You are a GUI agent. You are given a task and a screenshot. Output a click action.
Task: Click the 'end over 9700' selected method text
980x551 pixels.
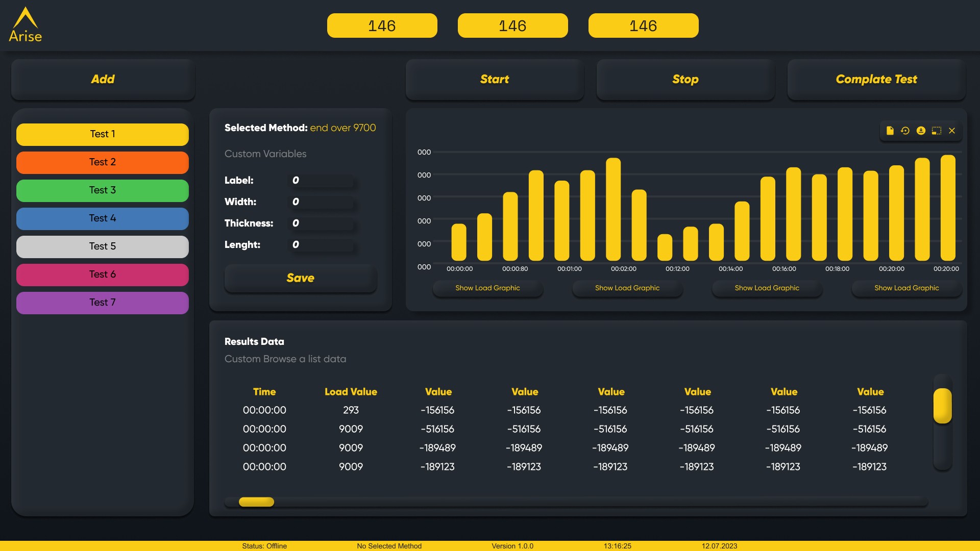[x=343, y=128]
